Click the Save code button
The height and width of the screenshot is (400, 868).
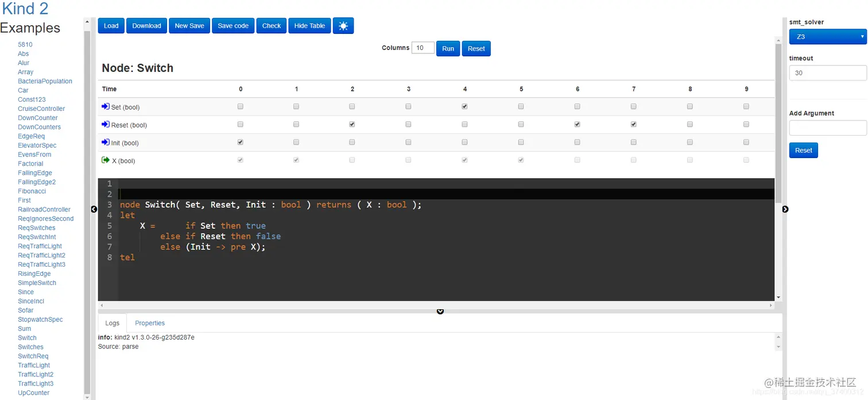(x=233, y=26)
